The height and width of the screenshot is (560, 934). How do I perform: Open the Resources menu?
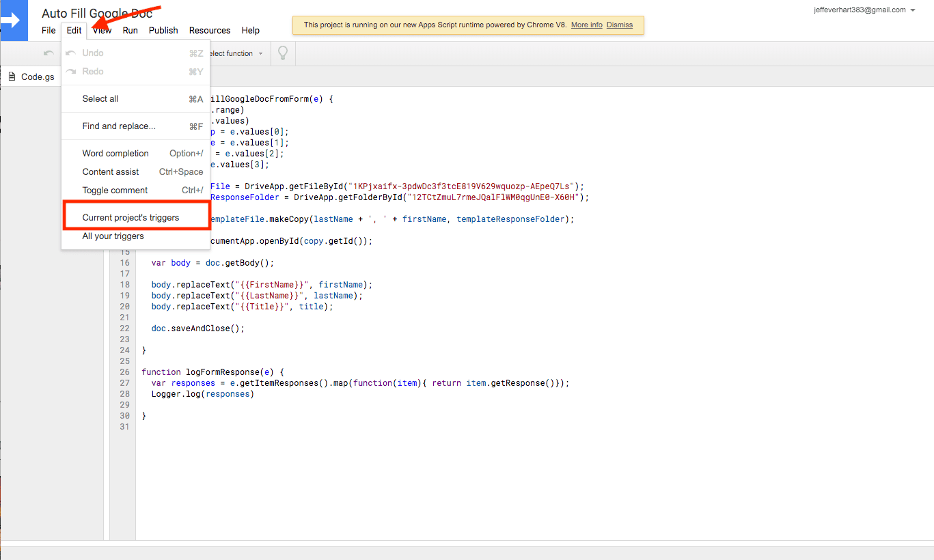coord(210,30)
